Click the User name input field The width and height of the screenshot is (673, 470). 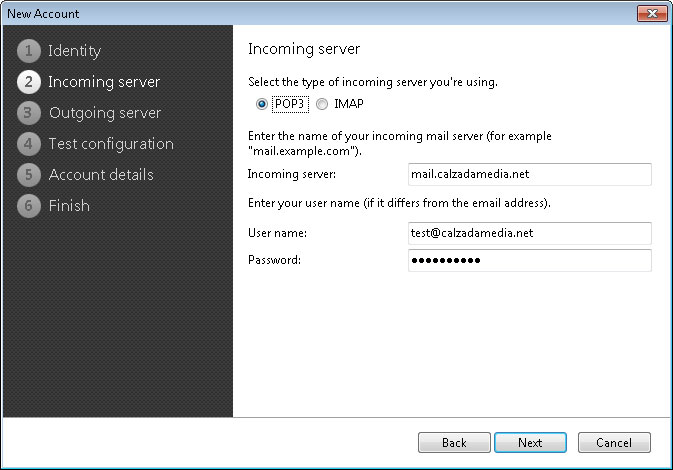[x=530, y=233]
